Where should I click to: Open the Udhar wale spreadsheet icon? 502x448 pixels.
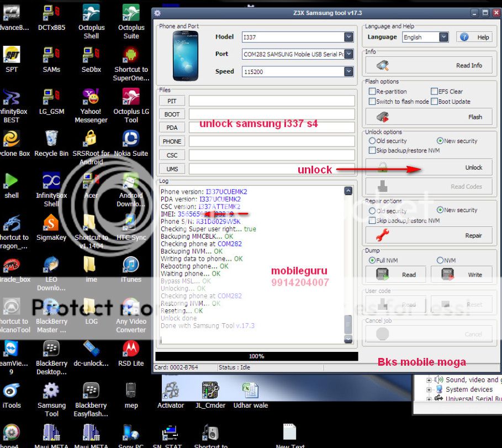tap(250, 395)
